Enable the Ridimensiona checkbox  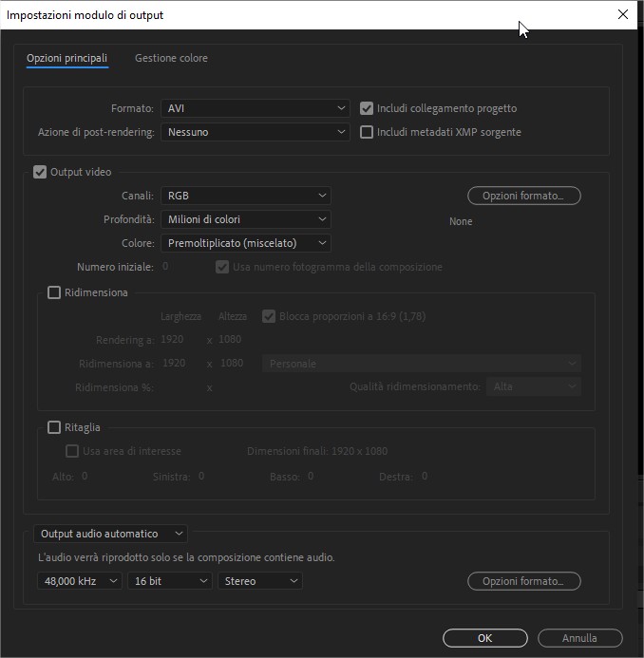point(54,293)
